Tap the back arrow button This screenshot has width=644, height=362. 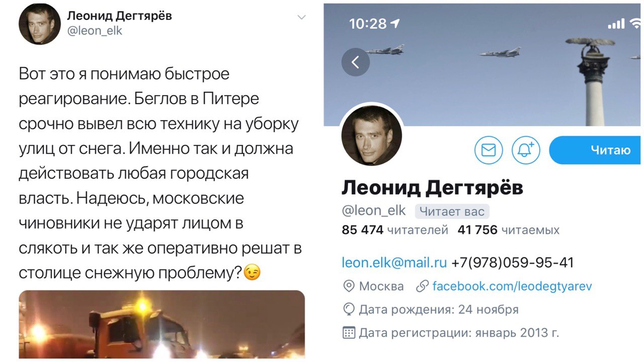click(x=356, y=62)
